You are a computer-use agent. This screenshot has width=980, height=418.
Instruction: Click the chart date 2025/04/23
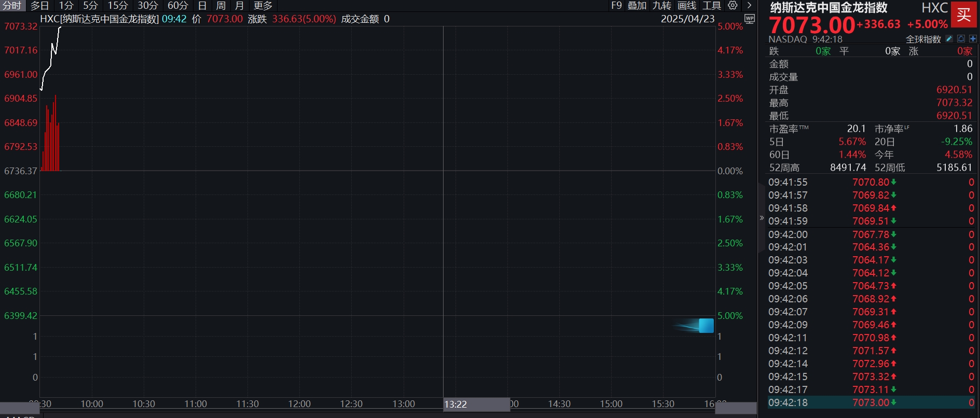687,19
